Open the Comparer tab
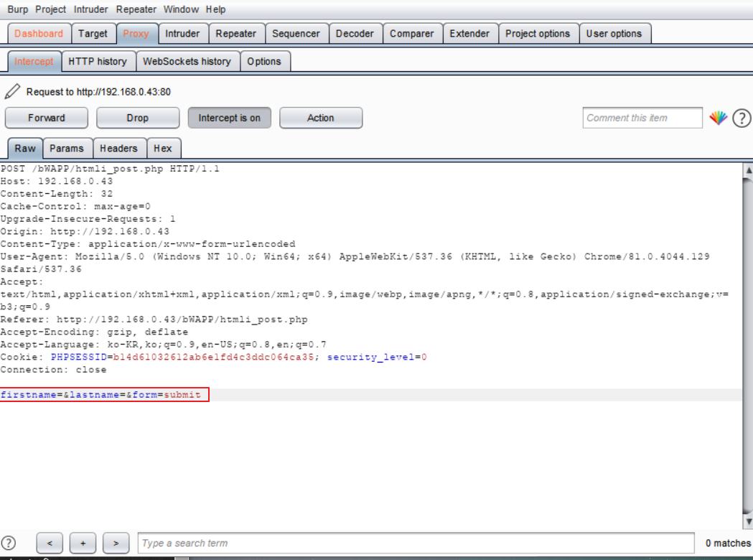The image size is (753, 560). 411,34
